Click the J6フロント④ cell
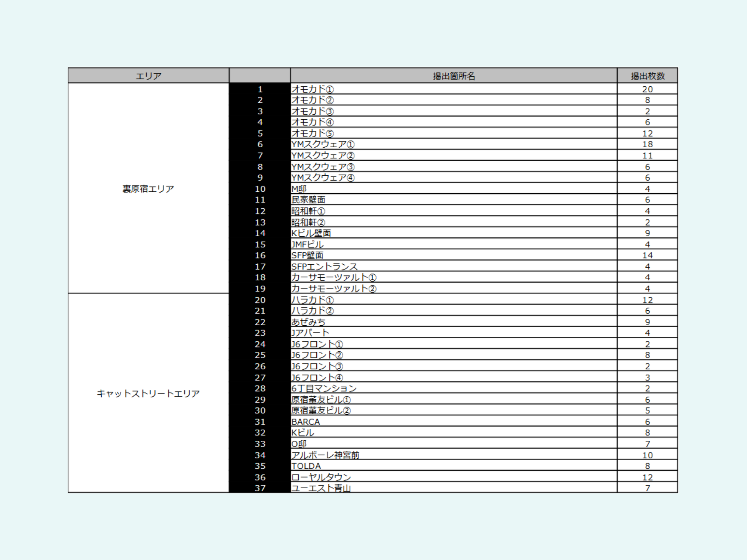This screenshot has width=747, height=560. pyautogui.click(x=454, y=377)
